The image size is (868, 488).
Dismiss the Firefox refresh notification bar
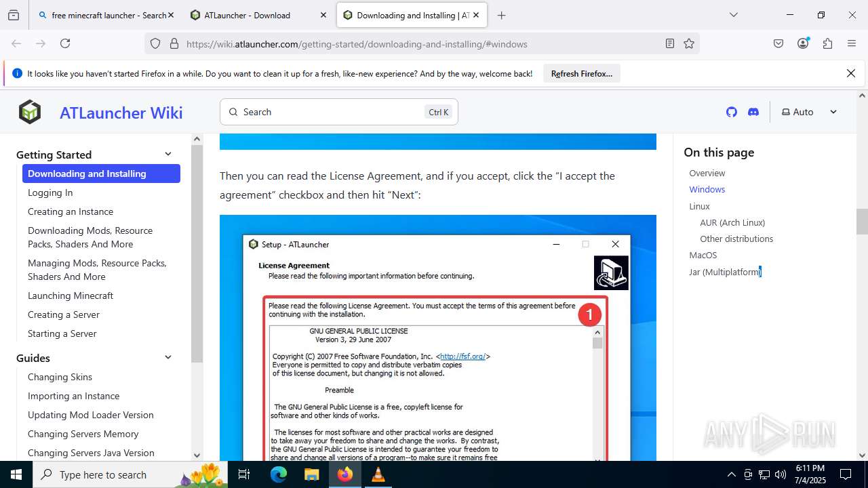[x=851, y=73]
